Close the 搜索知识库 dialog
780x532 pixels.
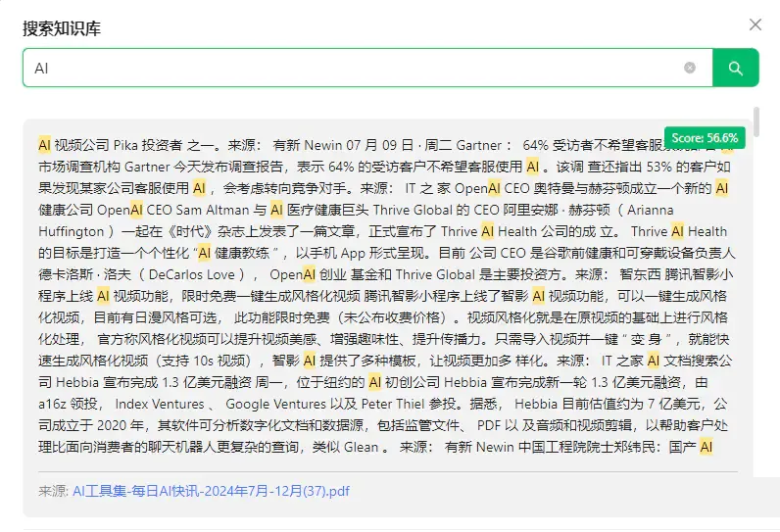pyautogui.click(x=756, y=24)
